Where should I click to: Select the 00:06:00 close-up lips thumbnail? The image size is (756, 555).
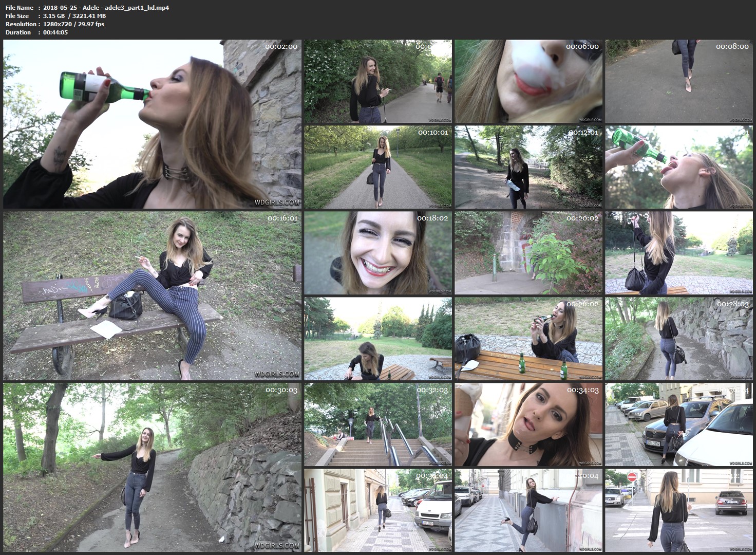click(528, 81)
